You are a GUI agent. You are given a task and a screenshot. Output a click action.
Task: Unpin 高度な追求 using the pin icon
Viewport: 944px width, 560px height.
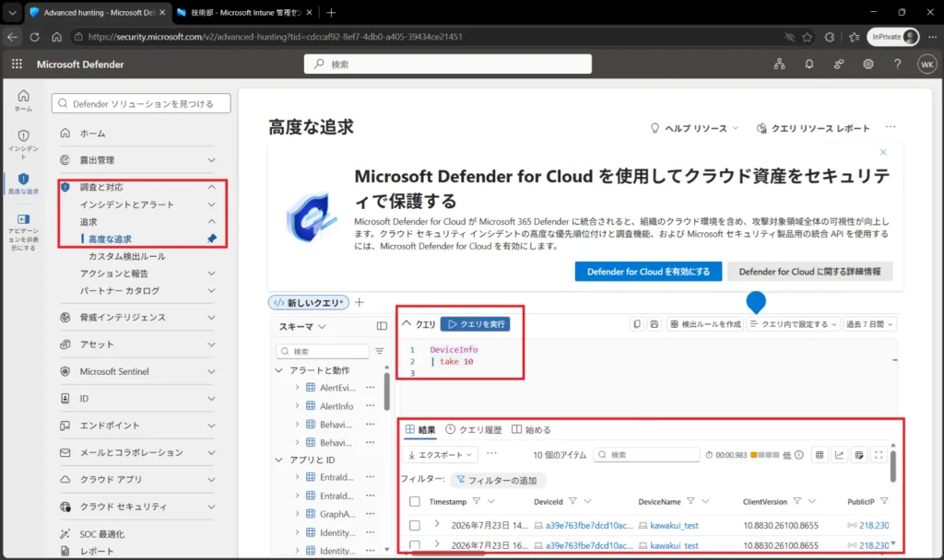211,239
